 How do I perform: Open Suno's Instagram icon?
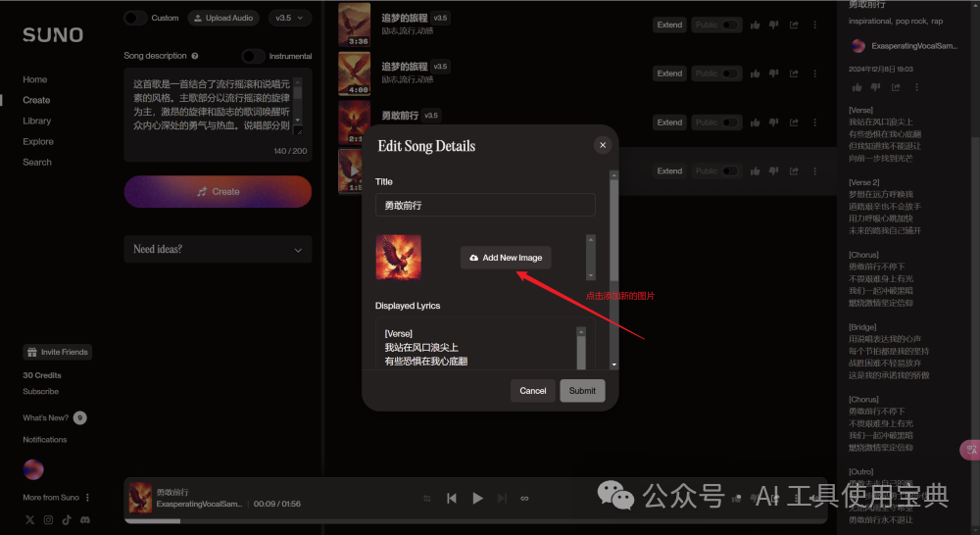(x=48, y=520)
